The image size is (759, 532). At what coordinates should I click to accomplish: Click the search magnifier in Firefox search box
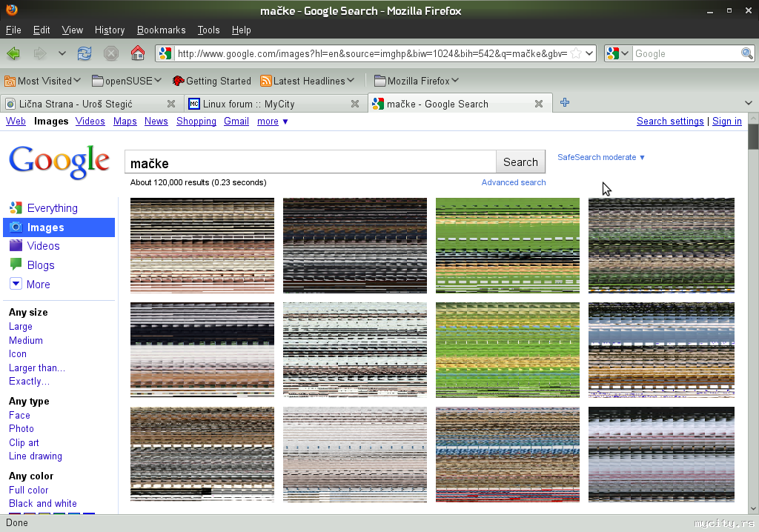[747, 53]
